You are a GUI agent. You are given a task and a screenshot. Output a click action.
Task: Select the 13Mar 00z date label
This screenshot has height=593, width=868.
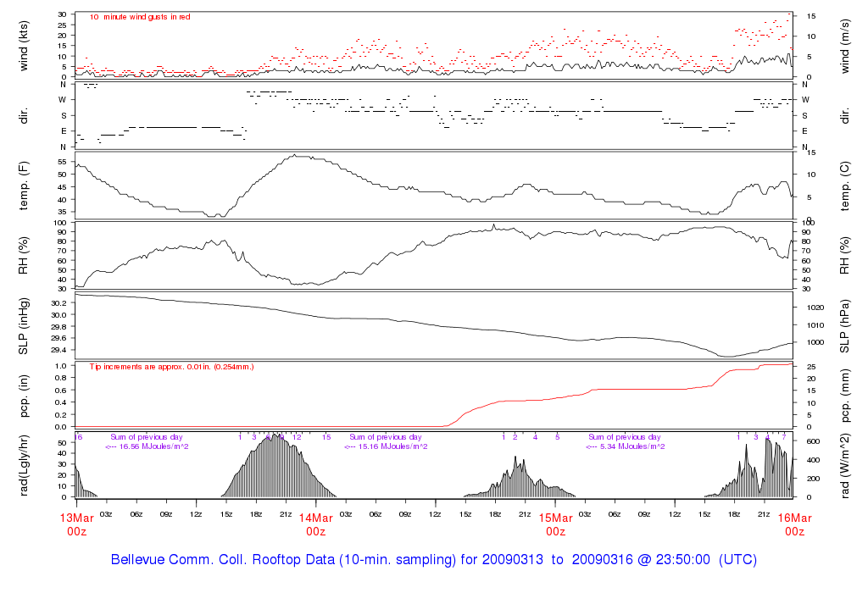pyautogui.click(x=77, y=524)
